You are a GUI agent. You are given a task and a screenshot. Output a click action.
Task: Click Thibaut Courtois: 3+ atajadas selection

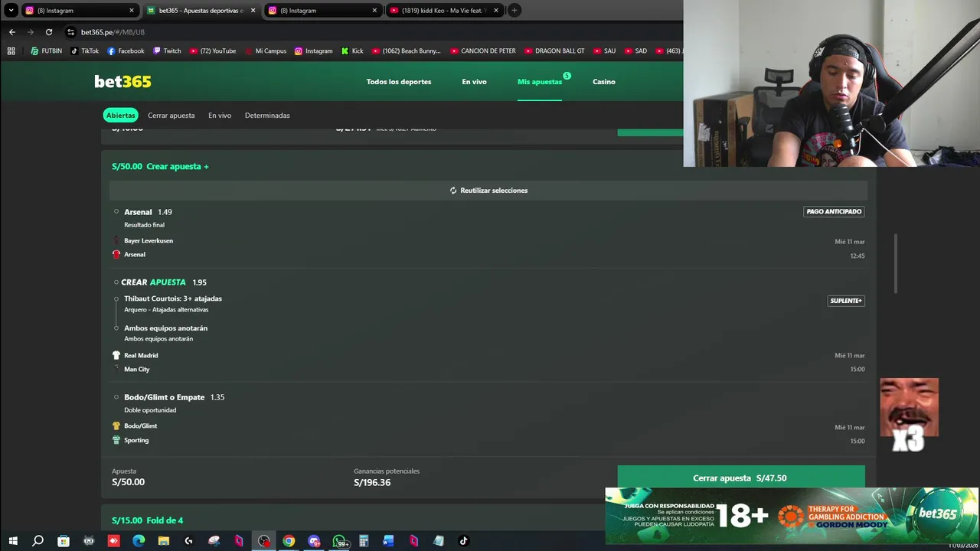173,298
